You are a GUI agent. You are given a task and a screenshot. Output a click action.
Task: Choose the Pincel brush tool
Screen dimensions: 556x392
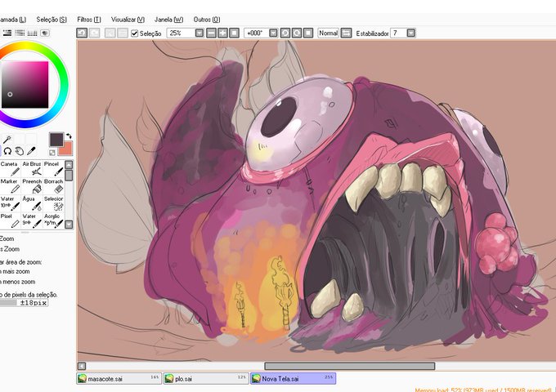(x=53, y=169)
